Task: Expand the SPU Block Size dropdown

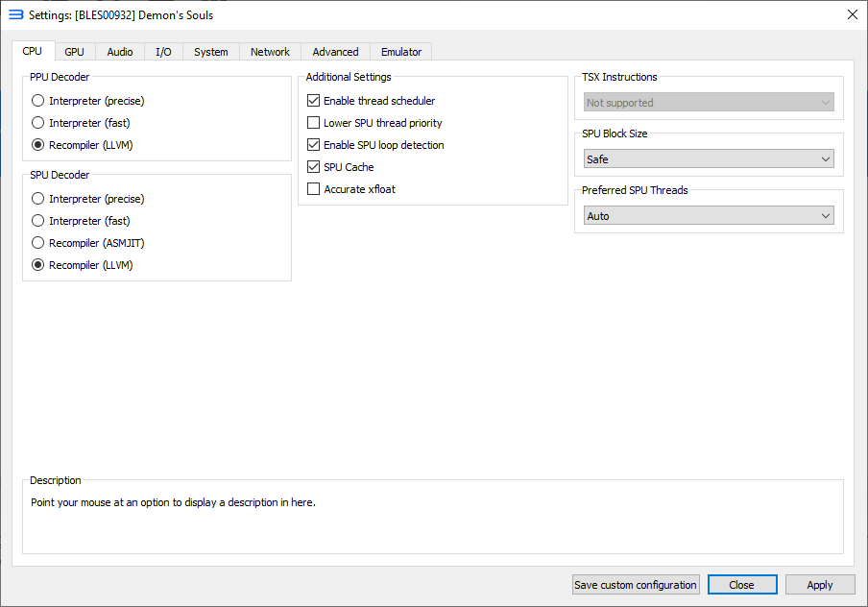Action: click(x=709, y=159)
